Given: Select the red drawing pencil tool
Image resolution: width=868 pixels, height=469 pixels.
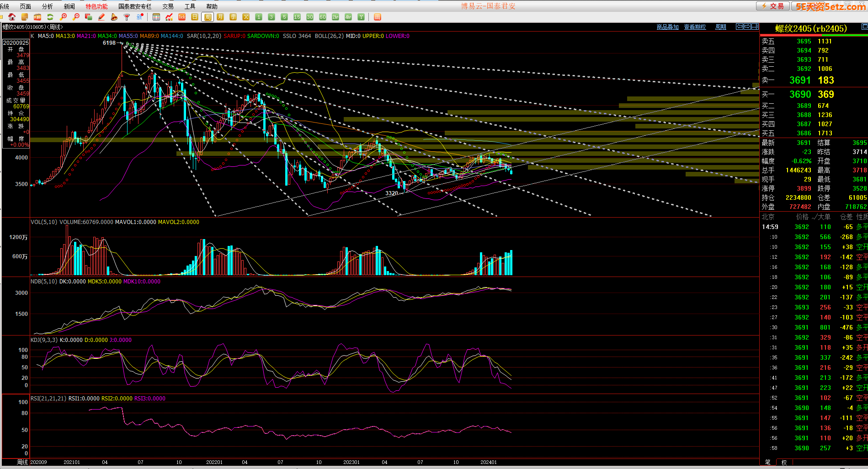Looking at the screenshot, I should tap(101, 17).
